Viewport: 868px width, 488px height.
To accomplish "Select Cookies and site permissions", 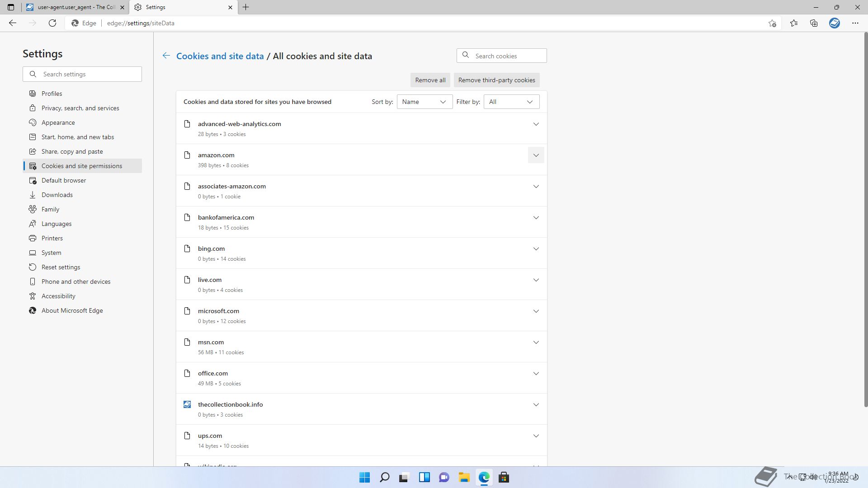I will (82, 166).
